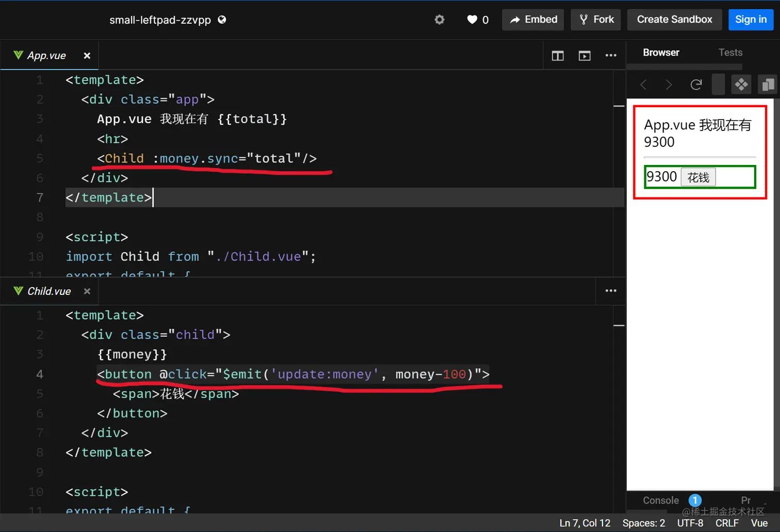Click the globe icon beside the sandbox name
The height and width of the screenshot is (532, 780).
(x=222, y=20)
